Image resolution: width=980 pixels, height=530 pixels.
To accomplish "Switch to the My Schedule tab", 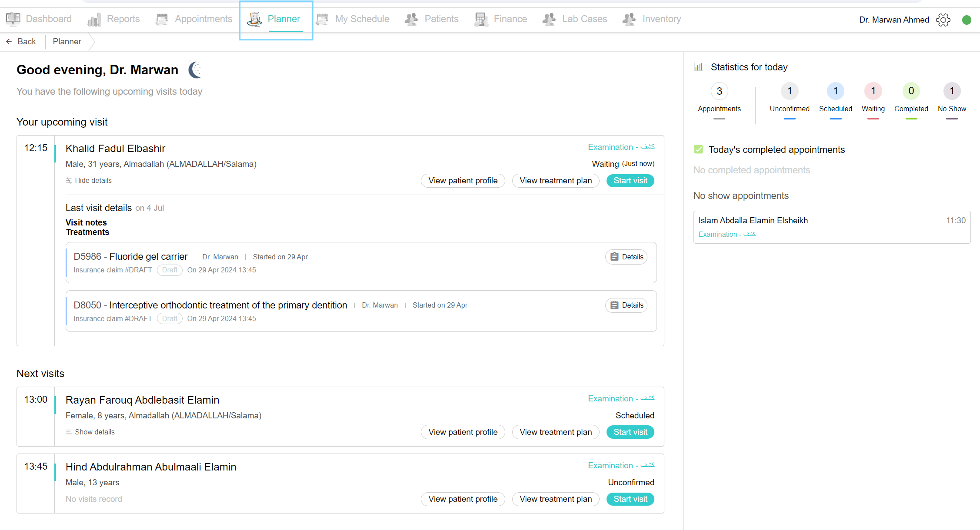I will (x=353, y=19).
